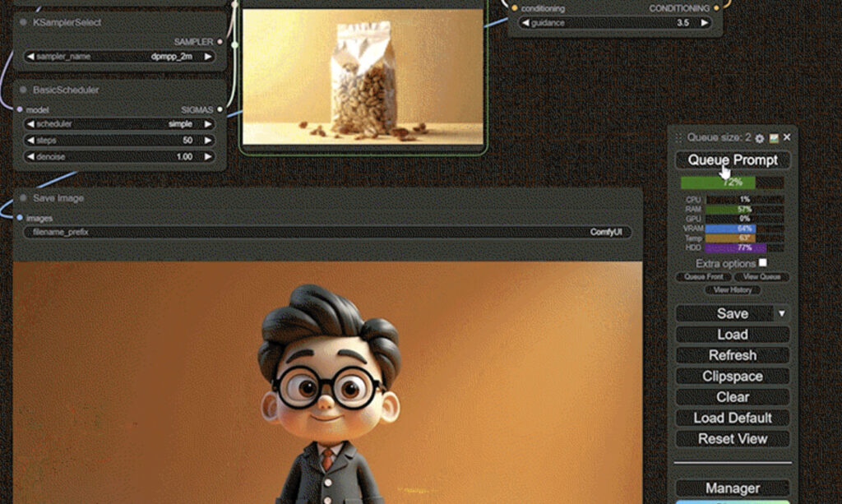Viewport: 842px width, 504px height.
Task: Click the Queue Prompt button
Action: tap(732, 160)
